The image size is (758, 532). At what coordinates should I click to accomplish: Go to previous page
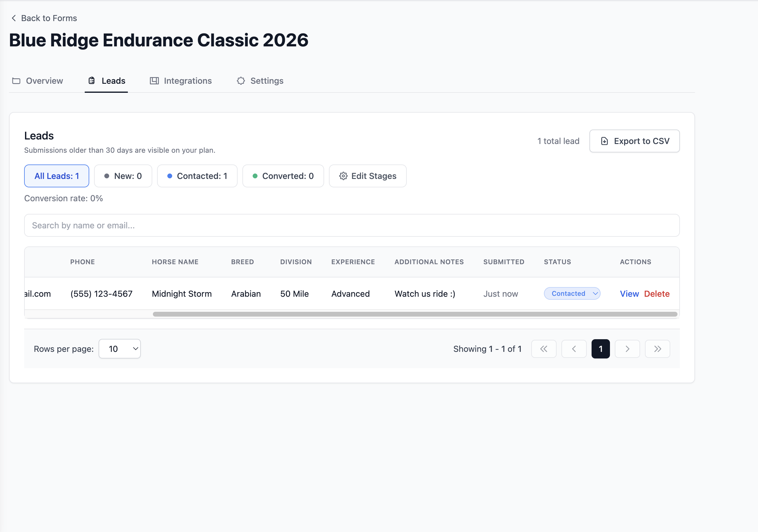(x=574, y=349)
